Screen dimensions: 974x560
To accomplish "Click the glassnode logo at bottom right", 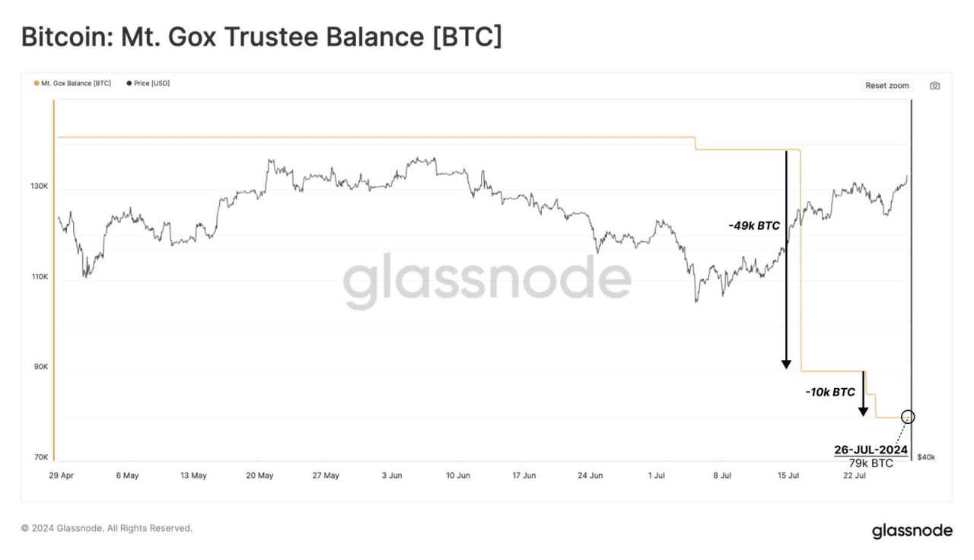I will (x=912, y=530).
